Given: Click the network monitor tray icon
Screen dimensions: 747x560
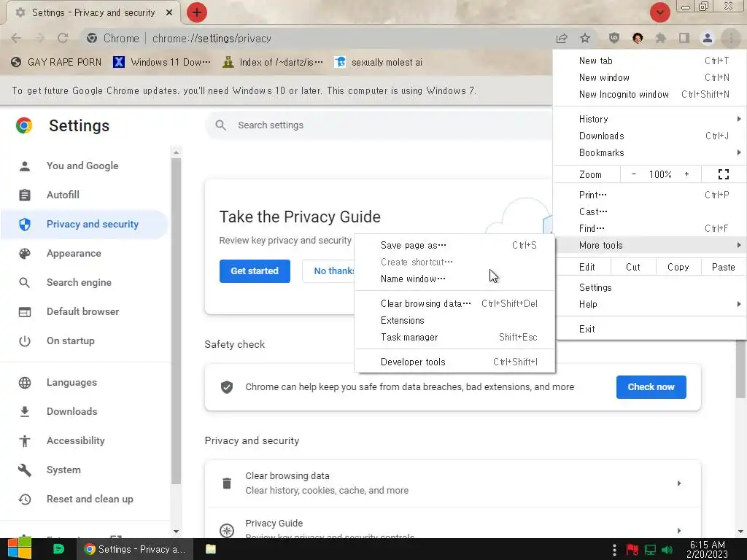Looking at the screenshot, I should tap(650, 550).
